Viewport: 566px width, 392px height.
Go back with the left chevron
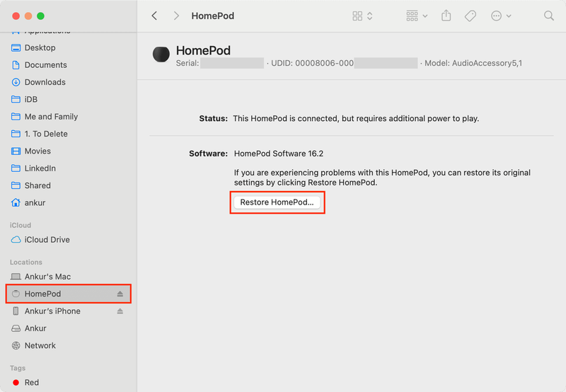point(154,16)
